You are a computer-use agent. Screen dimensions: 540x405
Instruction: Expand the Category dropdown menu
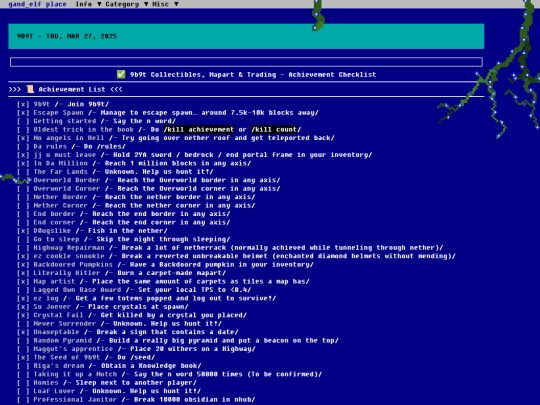[126, 4]
